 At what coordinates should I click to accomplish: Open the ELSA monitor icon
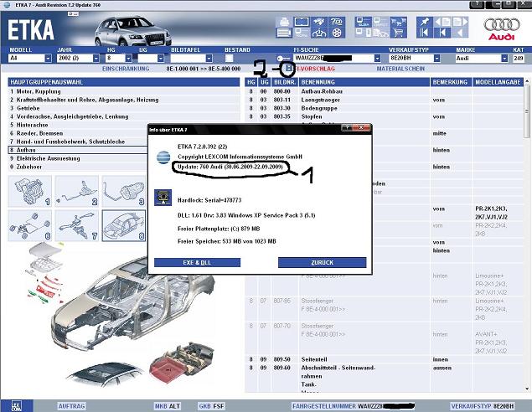pyautogui.click(x=364, y=22)
